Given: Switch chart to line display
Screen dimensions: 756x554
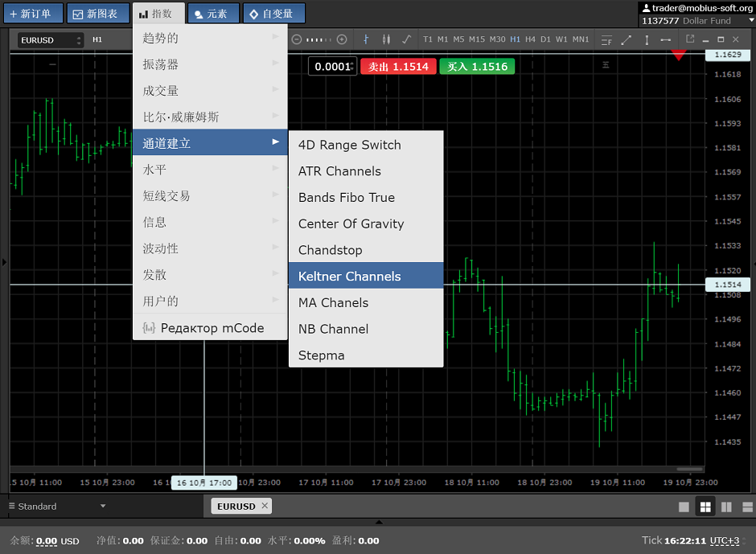Looking at the screenshot, I should click(x=406, y=39).
